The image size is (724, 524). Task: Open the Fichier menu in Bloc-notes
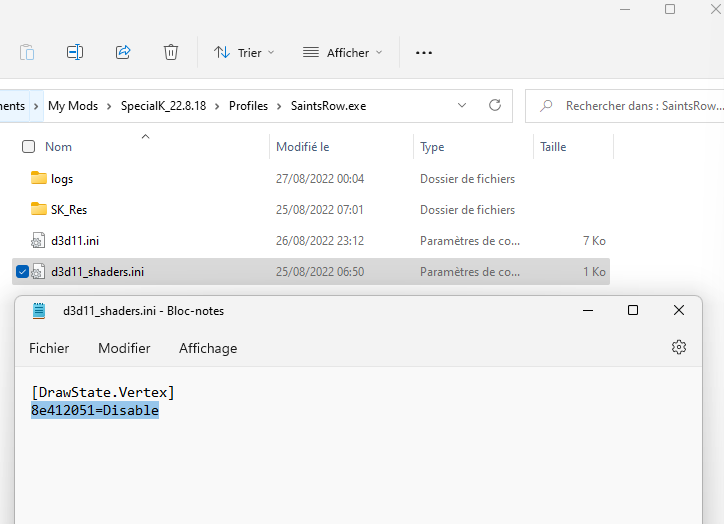click(49, 348)
